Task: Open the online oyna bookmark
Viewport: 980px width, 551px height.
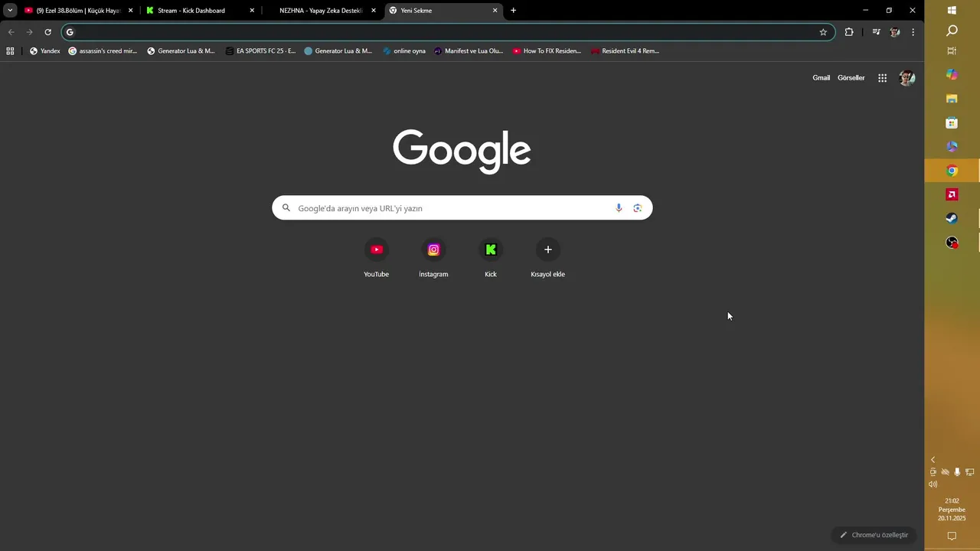Action: [x=404, y=51]
